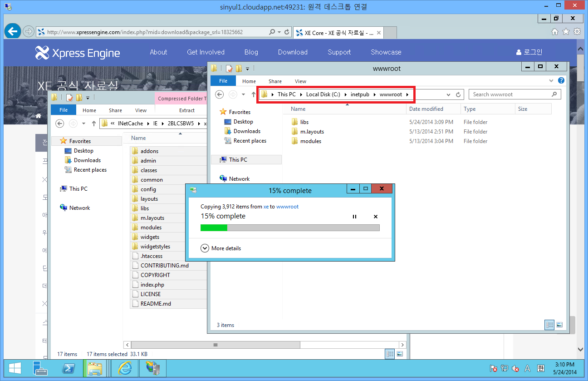Screen dimensions: 588x381
Task: Sort wwwroot by Type column
Action: 488,109
